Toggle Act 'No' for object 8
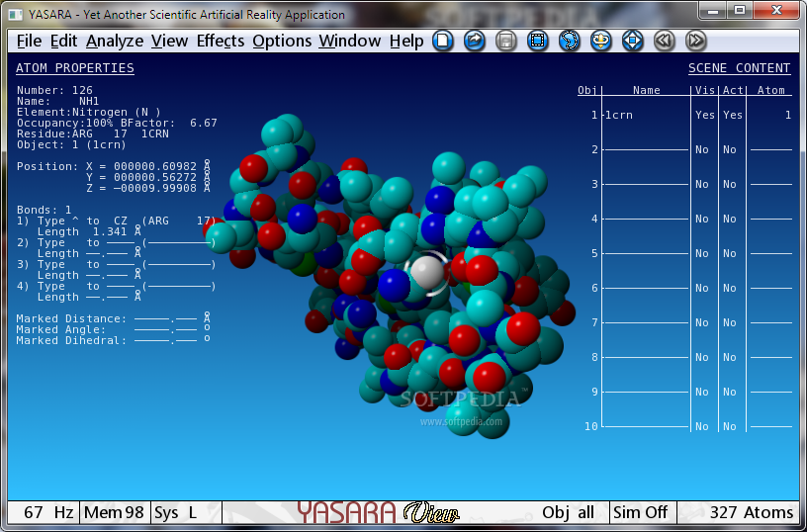 pyautogui.click(x=729, y=357)
